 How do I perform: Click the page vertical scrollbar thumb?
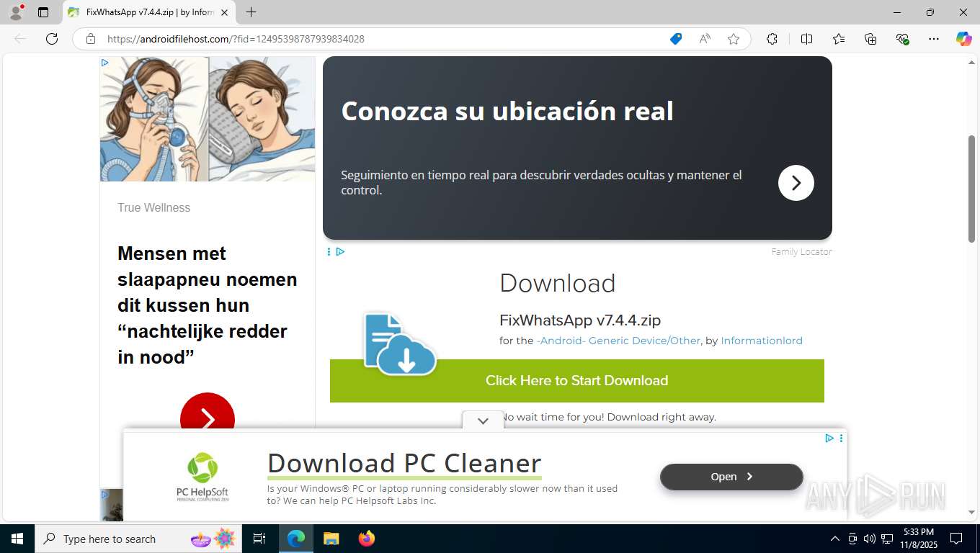(x=972, y=189)
